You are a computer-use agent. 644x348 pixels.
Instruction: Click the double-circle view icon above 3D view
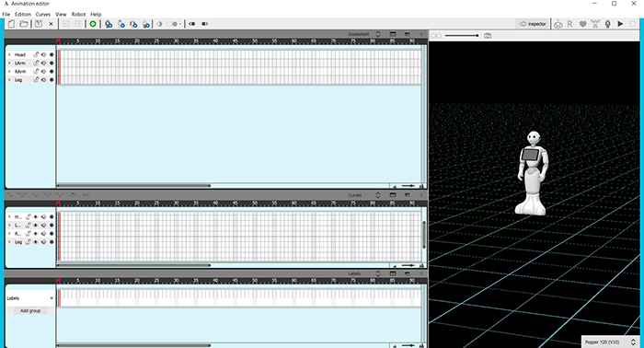(x=436, y=36)
